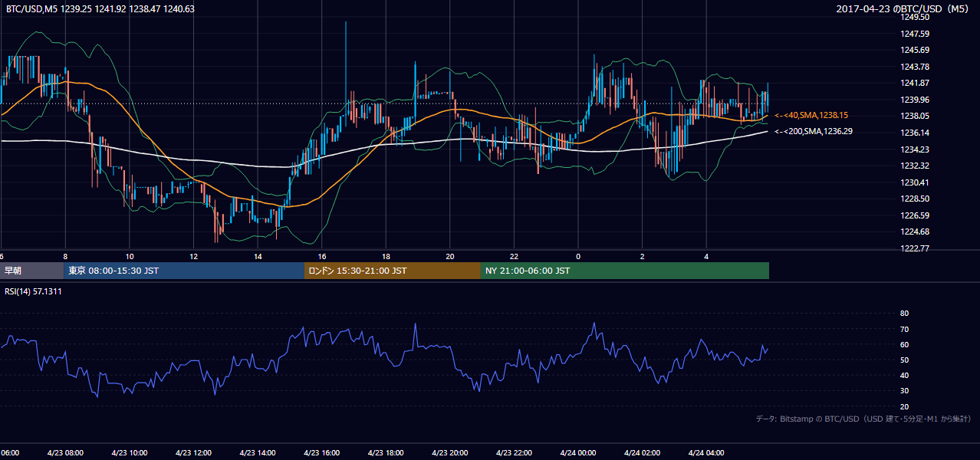The height and width of the screenshot is (460, 980).
Task: Click hour tick 8 on chart axis
Action: click(x=65, y=256)
